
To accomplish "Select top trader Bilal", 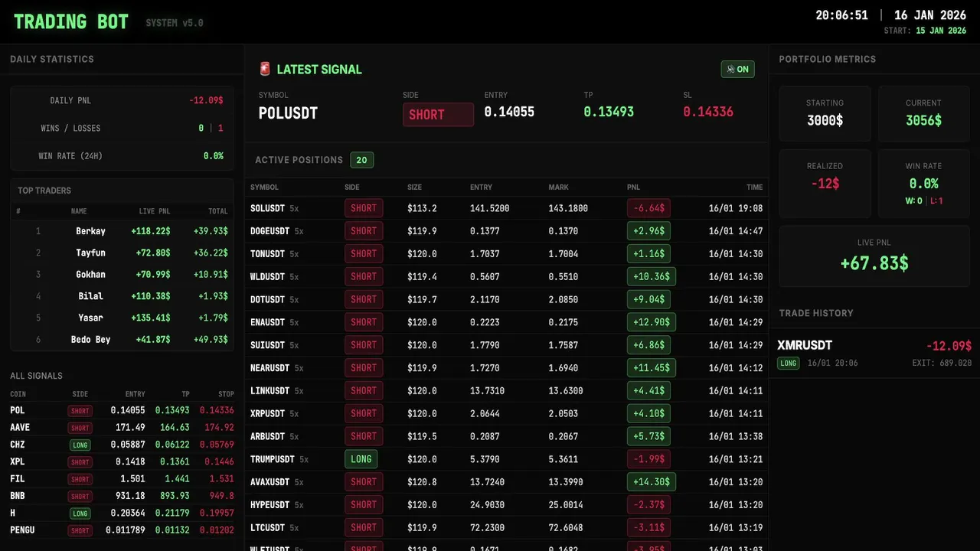I will [x=90, y=296].
